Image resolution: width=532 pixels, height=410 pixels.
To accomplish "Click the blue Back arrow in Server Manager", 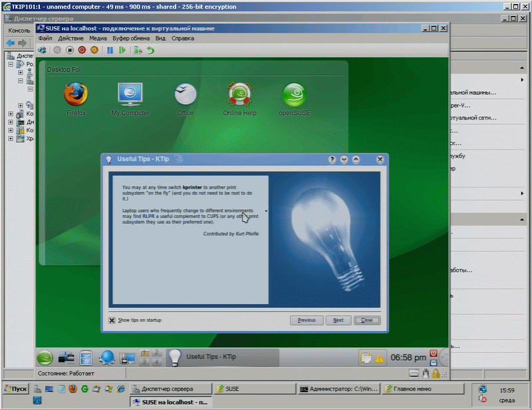I will pyautogui.click(x=11, y=43).
